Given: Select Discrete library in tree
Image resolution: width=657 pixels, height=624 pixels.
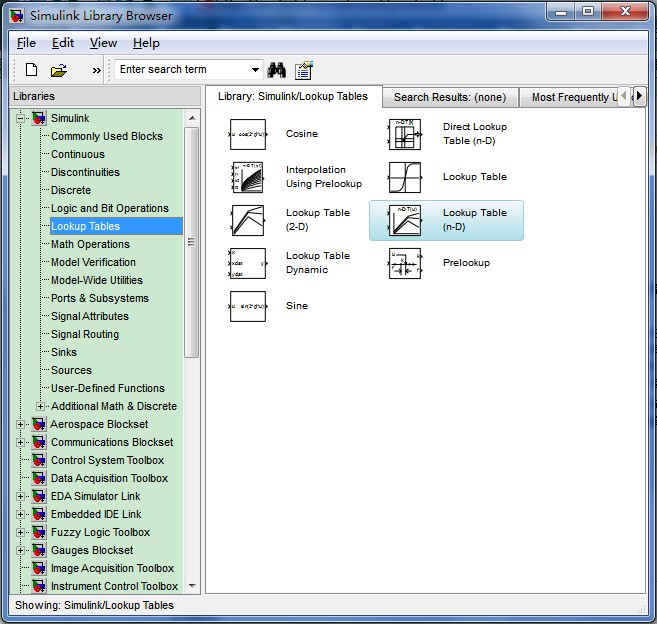Looking at the screenshot, I should 71,190.
